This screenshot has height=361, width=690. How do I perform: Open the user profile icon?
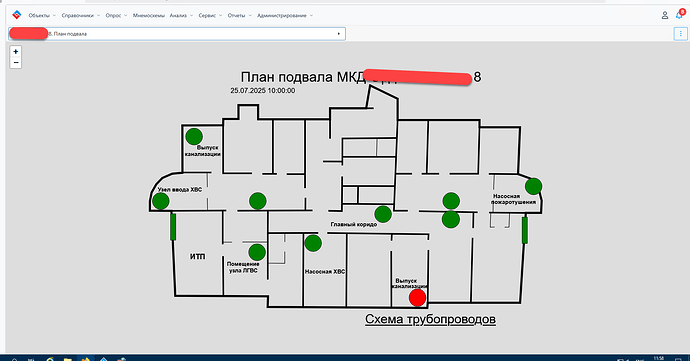(x=664, y=15)
